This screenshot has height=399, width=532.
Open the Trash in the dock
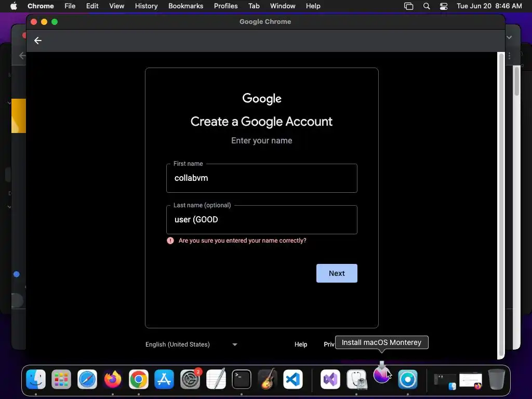pos(497,379)
